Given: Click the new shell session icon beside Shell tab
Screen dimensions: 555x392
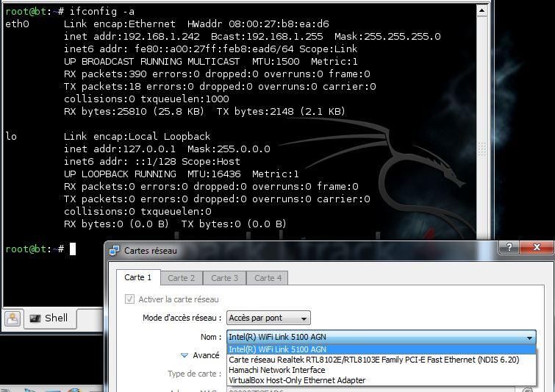Looking at the screenshot, I should (x=12, y=318).
